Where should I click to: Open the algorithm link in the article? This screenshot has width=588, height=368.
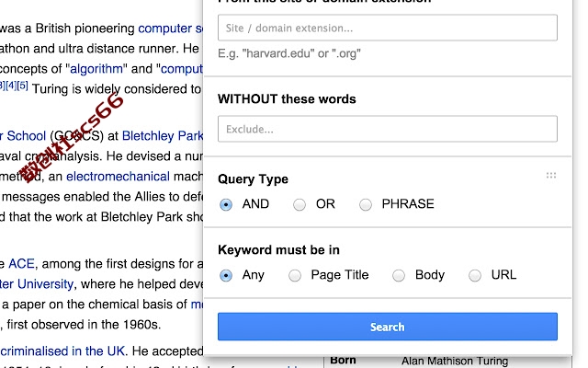click(96, 69)
